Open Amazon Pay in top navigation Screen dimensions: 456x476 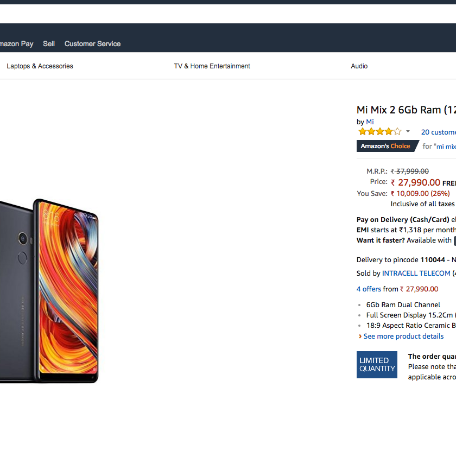16,44
